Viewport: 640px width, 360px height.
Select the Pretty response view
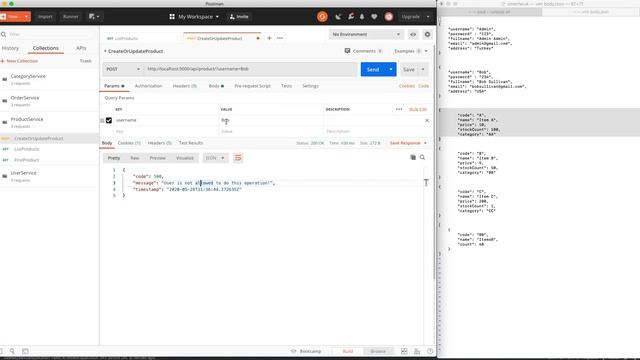[x=114, y=158]
